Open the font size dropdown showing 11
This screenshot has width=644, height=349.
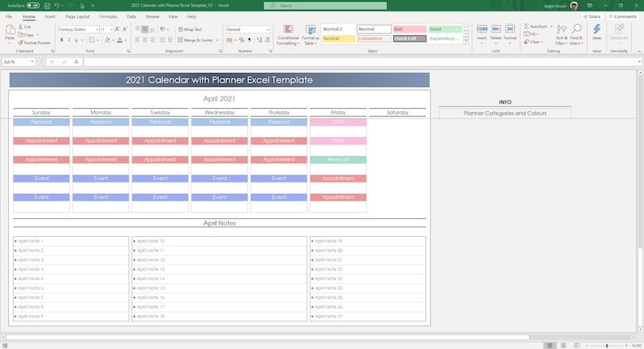pos(111,29)
